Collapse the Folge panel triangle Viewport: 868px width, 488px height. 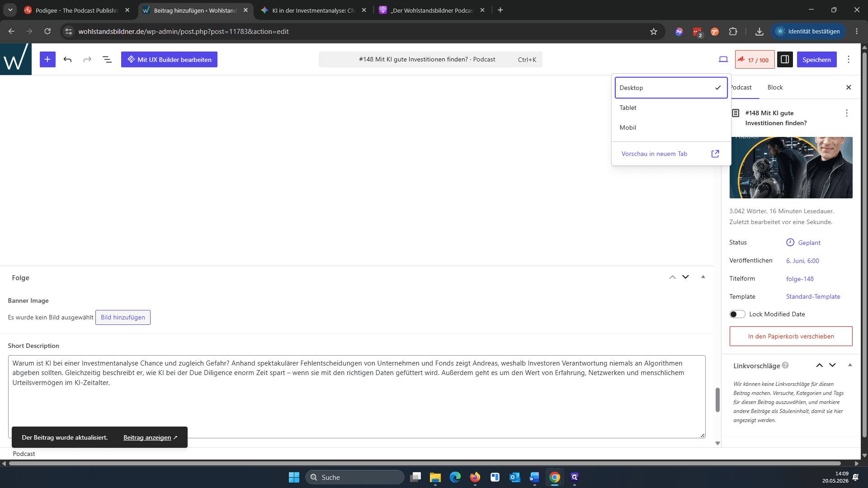point(703,277)
